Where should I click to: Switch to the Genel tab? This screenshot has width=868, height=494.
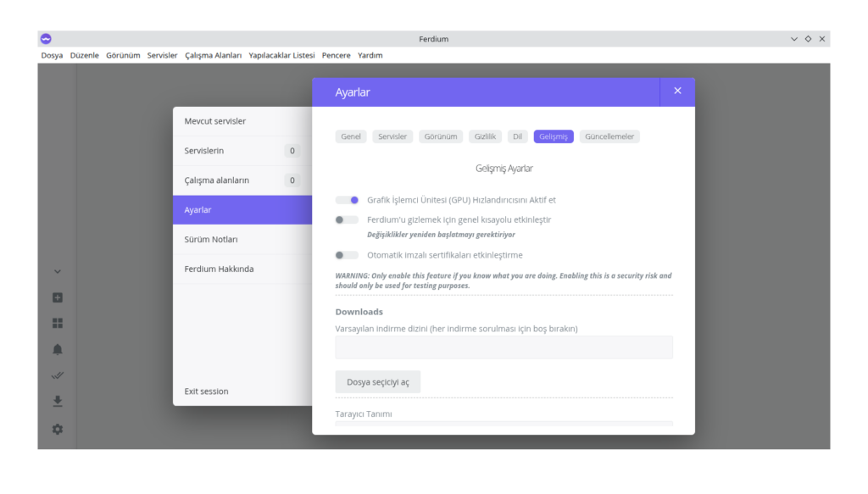tap(351, 136)
